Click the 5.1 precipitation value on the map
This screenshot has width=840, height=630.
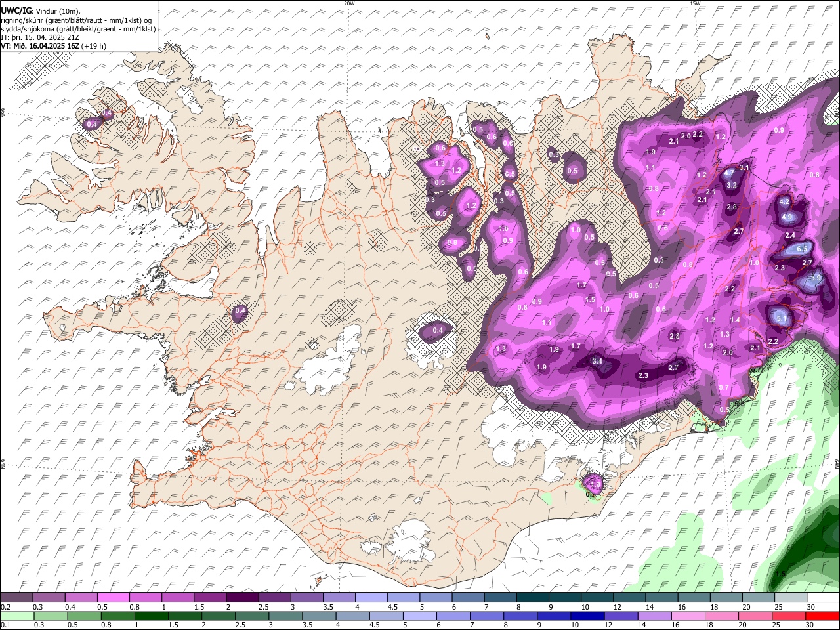781,318
